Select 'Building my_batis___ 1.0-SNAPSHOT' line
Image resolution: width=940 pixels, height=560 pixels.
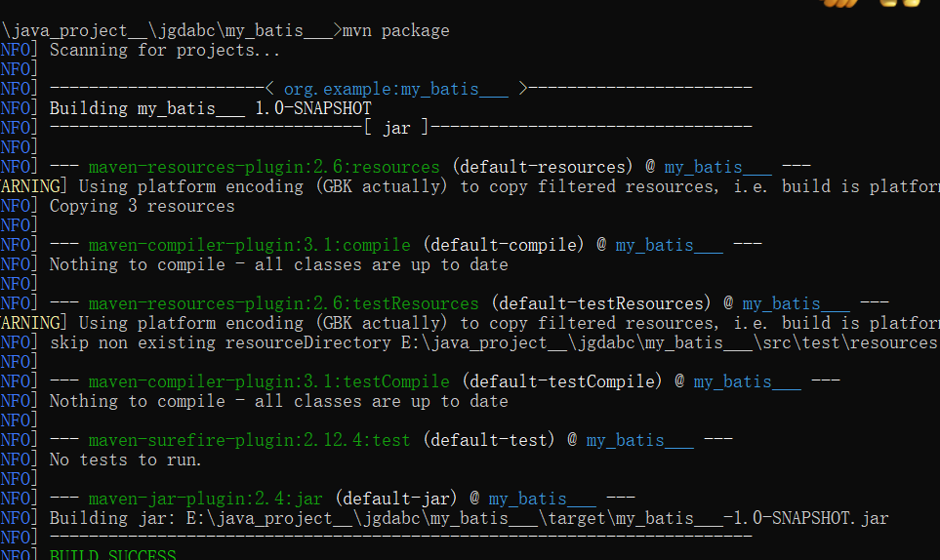[x=211, y=108]
